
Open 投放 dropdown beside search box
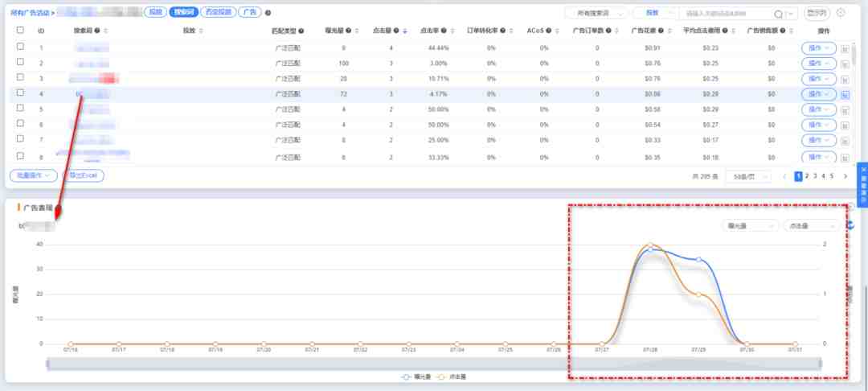(656, 14)
